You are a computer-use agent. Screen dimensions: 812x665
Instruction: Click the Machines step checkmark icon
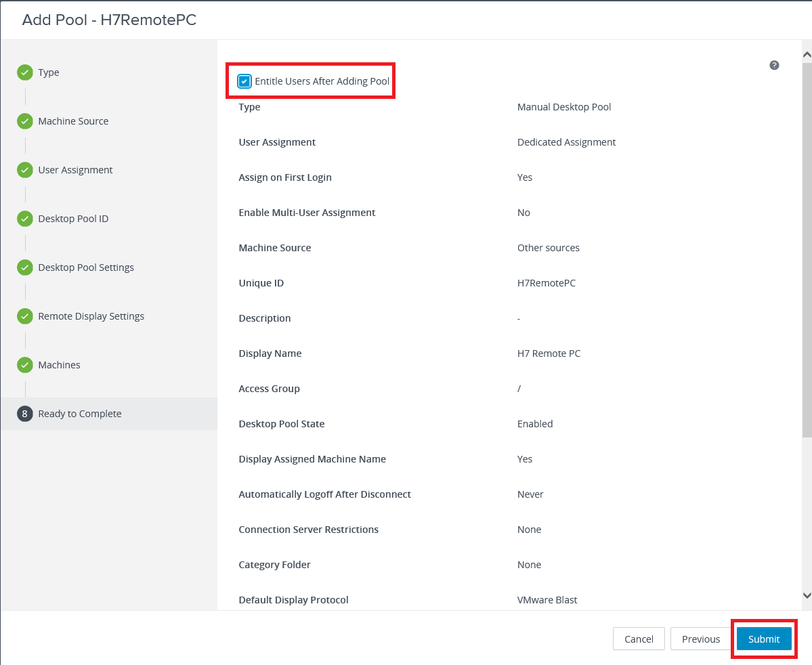click(25, 365)
